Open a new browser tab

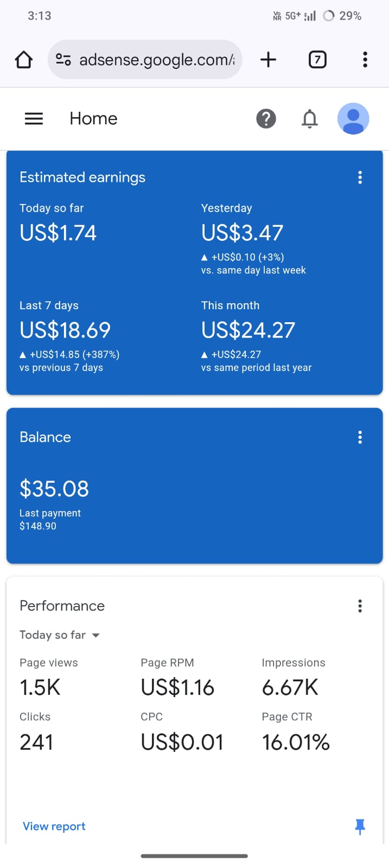[268, 60]
